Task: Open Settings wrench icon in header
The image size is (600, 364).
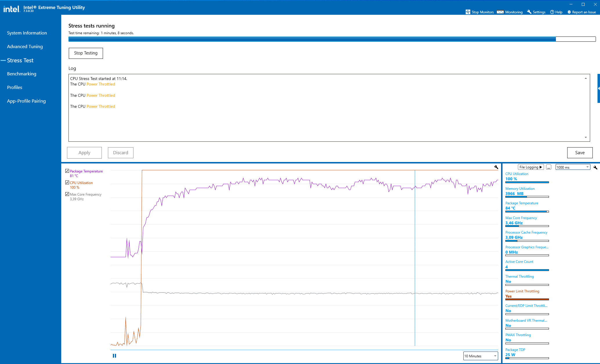Action: click(529, 12)
